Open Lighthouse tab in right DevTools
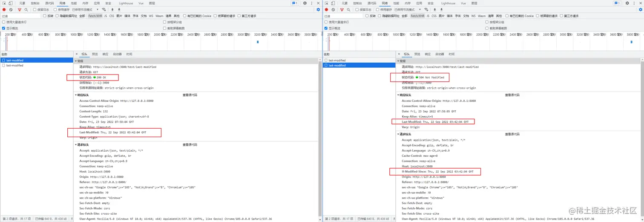The image size is (644, 222). (448, 3)
